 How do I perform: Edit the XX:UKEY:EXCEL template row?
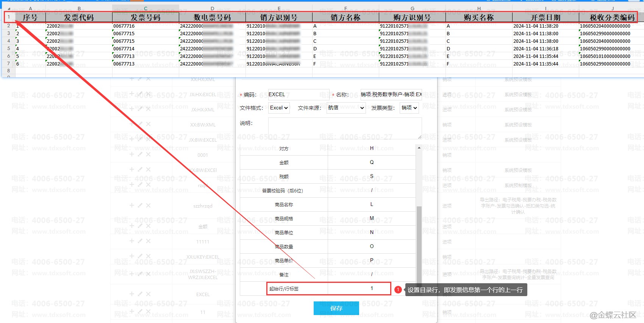tap(140, 256)
